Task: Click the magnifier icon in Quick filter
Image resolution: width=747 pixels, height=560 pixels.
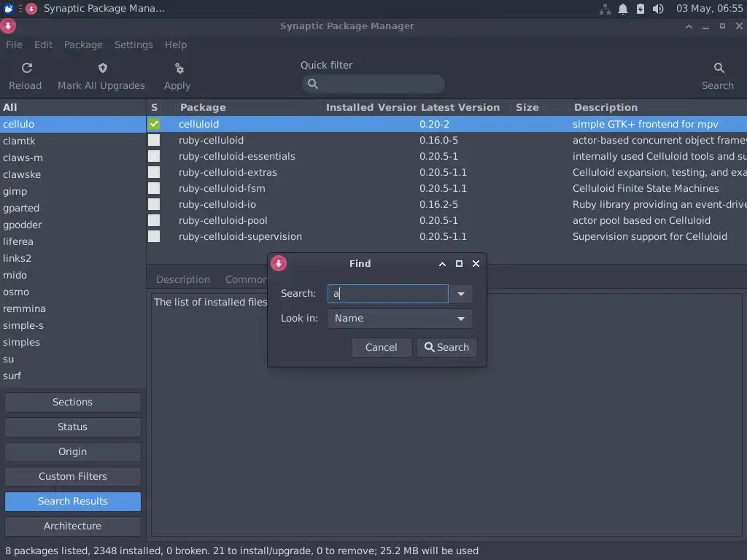Action: point(312,84)
